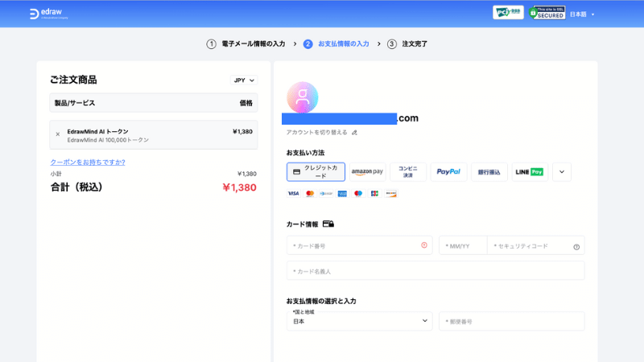644x362 pixels.
Task: Focus the セキュリティコード field
Action: [x=535, y=245]
